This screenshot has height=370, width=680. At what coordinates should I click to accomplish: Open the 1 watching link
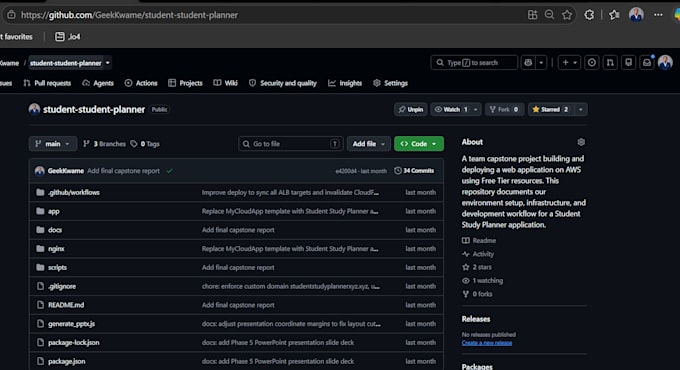tap(482, 281)
